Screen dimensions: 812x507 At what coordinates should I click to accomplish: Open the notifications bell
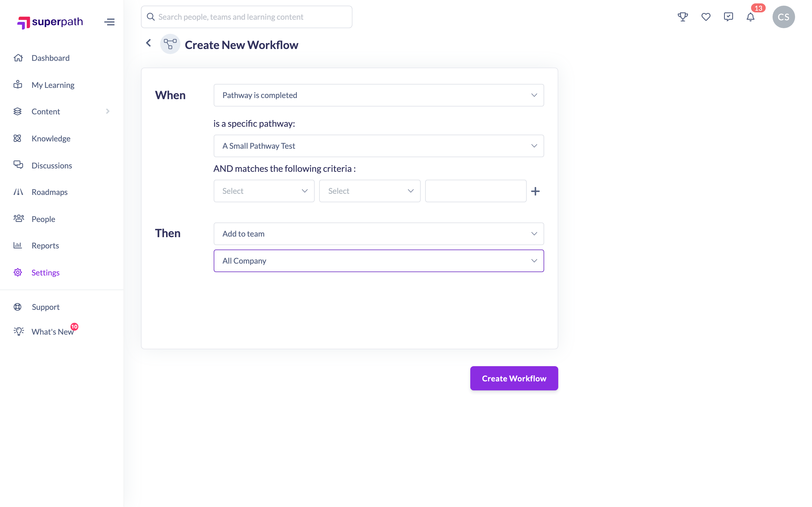click(x=750, y=17)
